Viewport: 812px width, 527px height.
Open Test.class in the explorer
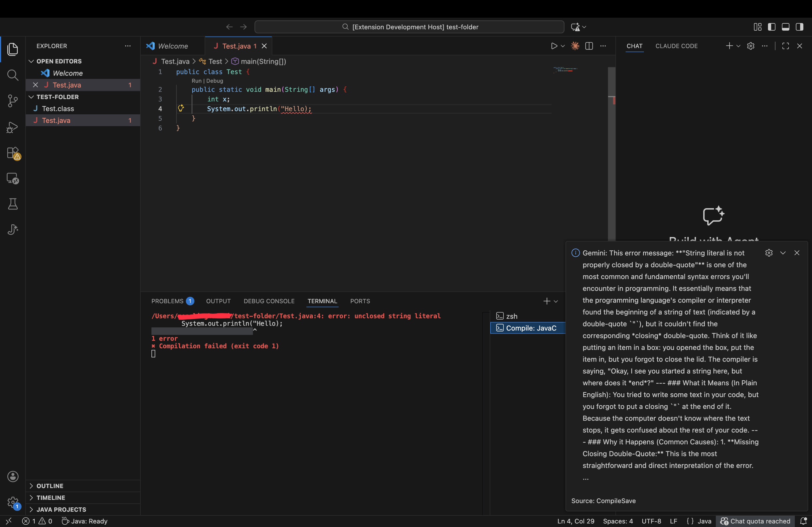pos(58,108)
